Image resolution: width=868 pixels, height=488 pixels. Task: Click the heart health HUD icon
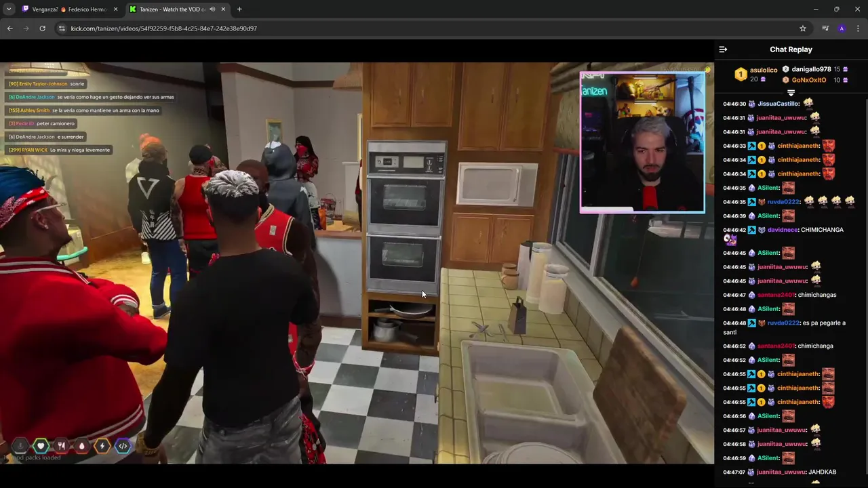point(41,445)
